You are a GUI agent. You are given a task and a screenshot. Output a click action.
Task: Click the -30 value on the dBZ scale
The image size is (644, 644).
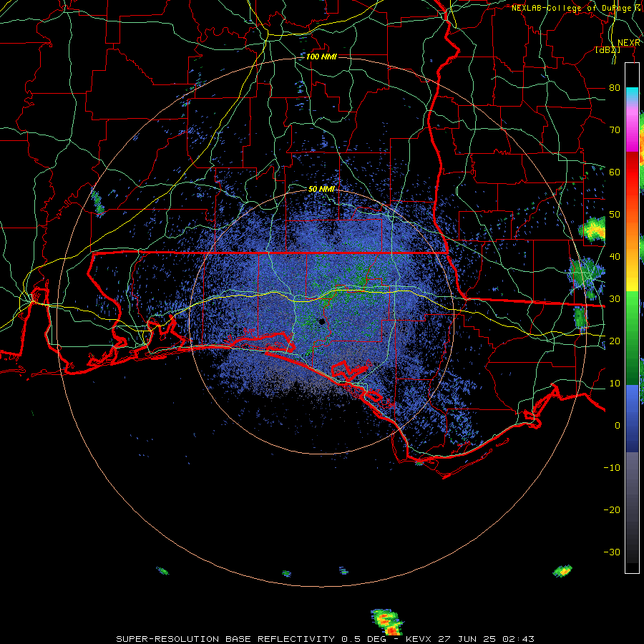(612, 552)
